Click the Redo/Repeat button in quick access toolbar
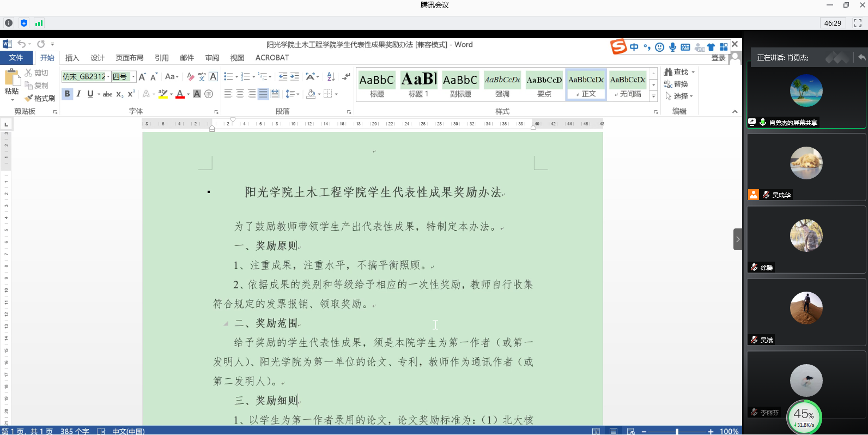This screenshot has height=435, width=868. [x=41, y=44]
